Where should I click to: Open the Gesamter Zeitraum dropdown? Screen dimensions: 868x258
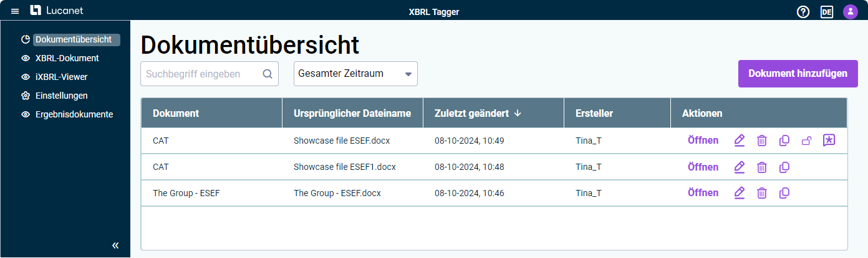(x=355, y=74)
